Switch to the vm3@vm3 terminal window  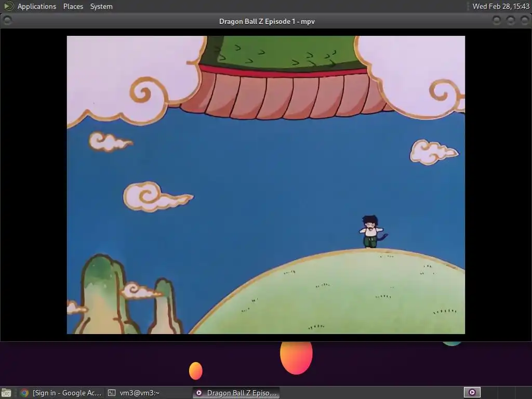148,393
